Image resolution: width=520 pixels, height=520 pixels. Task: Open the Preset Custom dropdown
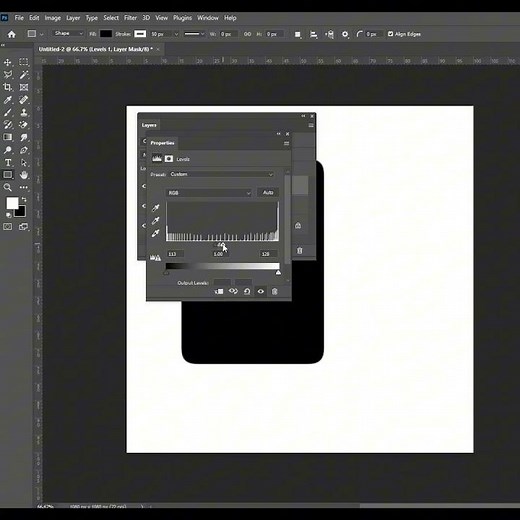[221, 174]
